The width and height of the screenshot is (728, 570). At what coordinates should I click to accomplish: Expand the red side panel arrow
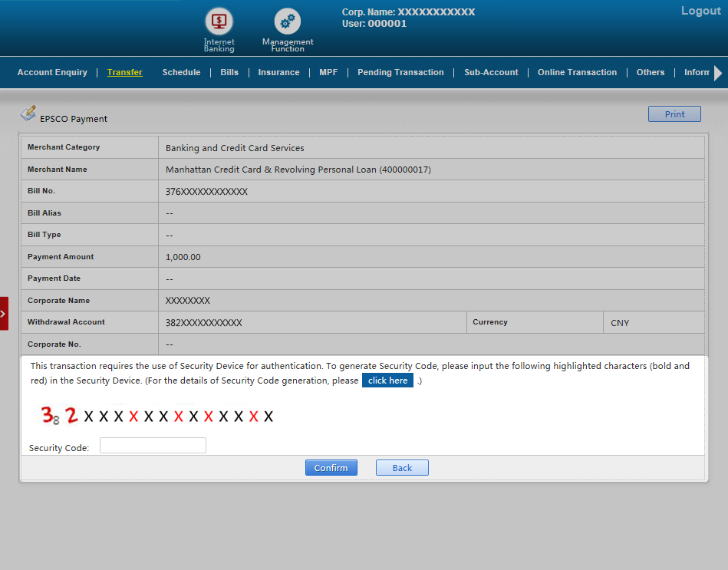pos(4,313)
